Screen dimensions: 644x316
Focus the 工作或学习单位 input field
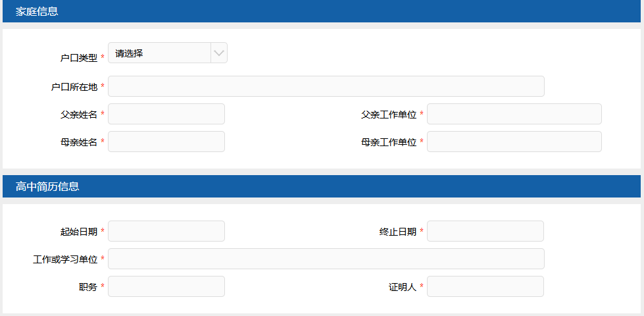(326, 259)
